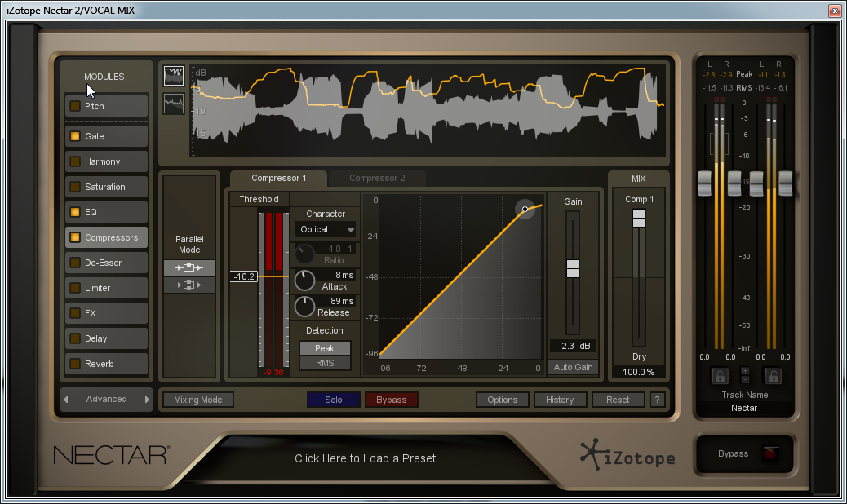Switch to the Compressor 2 tab
This screenshot has height=504, width=847.
[x=377, y=178]
